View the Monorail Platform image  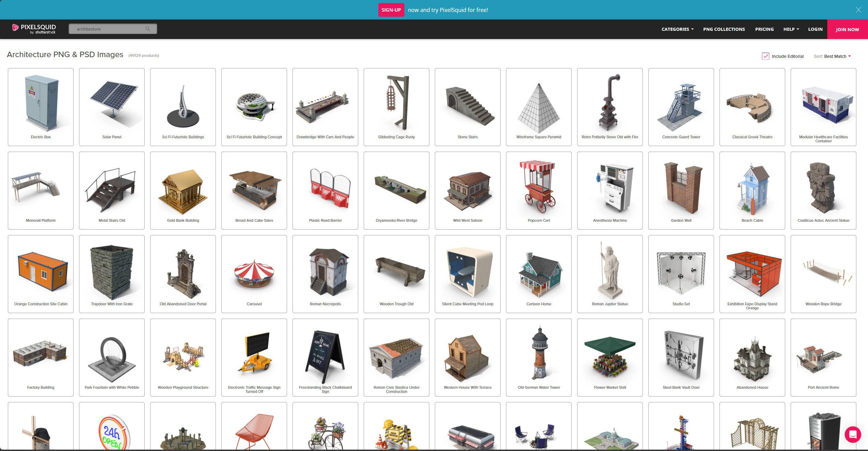click(x=41, y=190)
